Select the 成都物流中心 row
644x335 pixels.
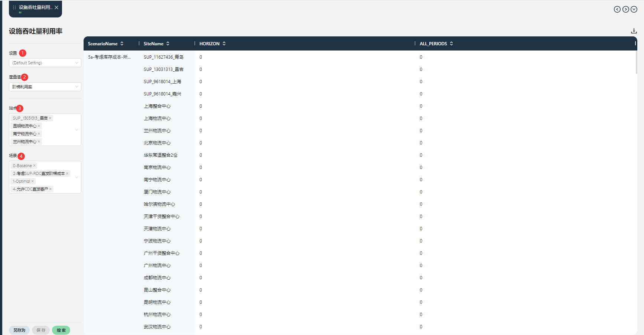click(360, 278)
